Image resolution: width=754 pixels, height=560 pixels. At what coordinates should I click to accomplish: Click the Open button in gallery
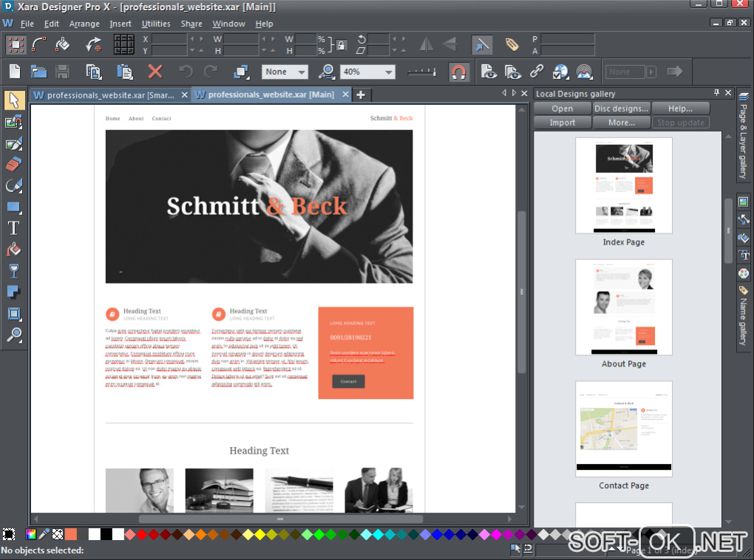[562, 109]
